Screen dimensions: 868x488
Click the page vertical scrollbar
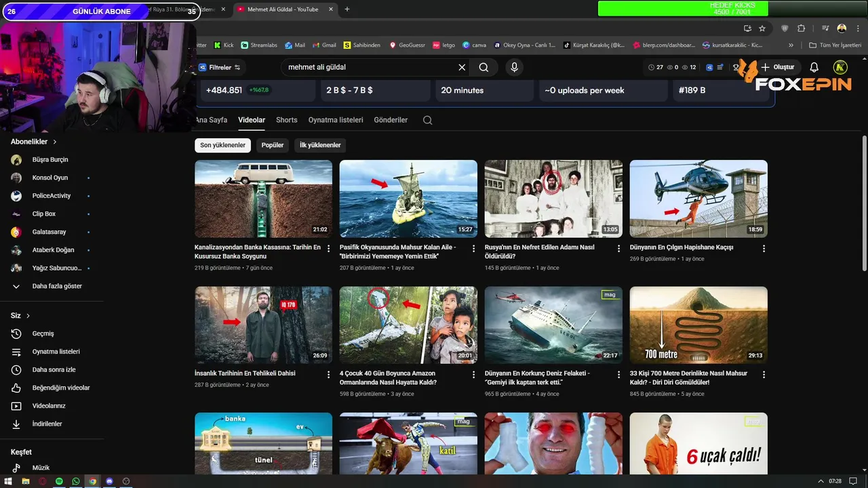pyautogui.click(x=864, y=203)
